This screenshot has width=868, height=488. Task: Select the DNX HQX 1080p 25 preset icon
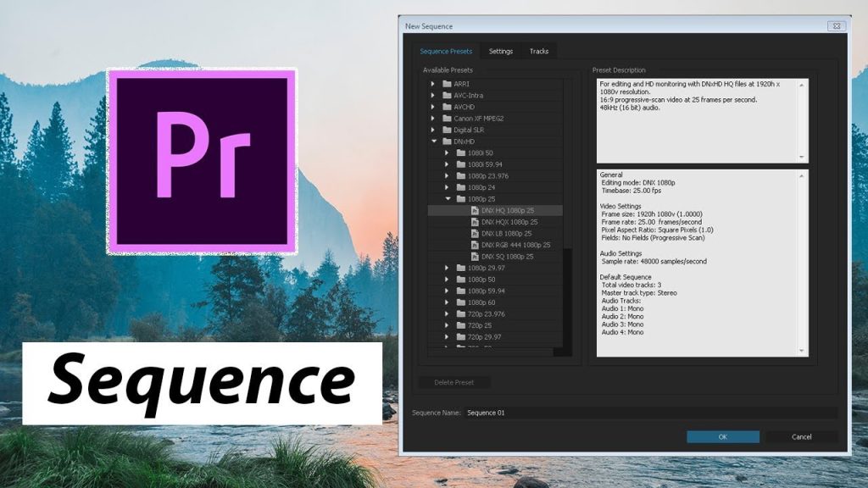476,222
